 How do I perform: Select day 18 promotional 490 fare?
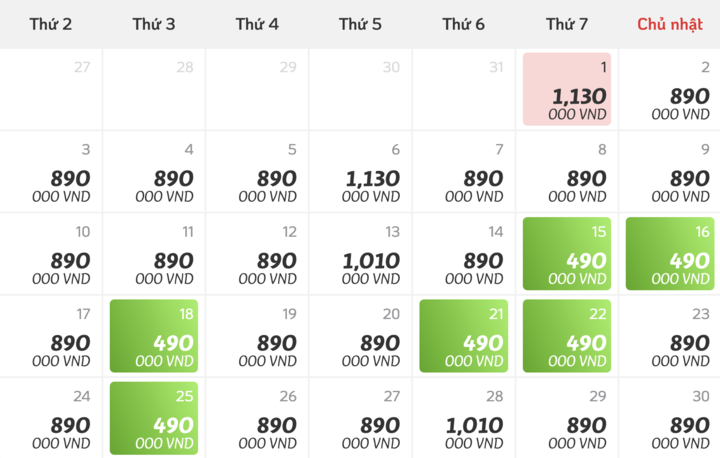tap(154, 336)
